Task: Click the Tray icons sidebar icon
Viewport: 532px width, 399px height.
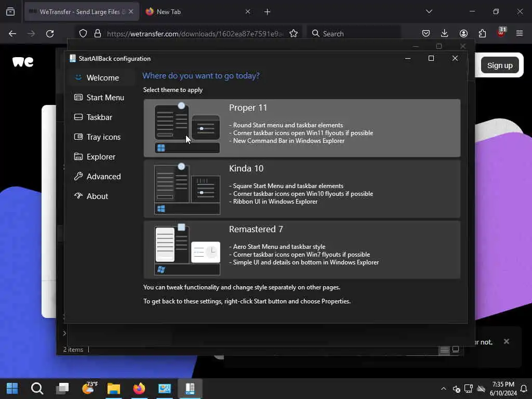Action: tap(78, 137)
